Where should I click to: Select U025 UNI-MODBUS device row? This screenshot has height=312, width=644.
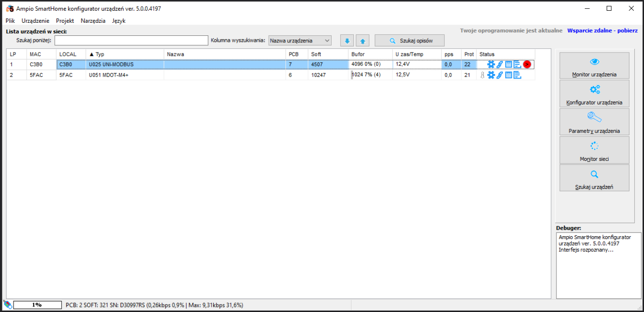tap(270, 64)
